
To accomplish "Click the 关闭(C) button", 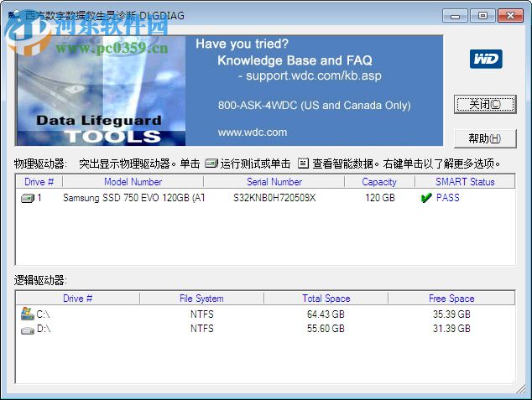I will (485, 105).
